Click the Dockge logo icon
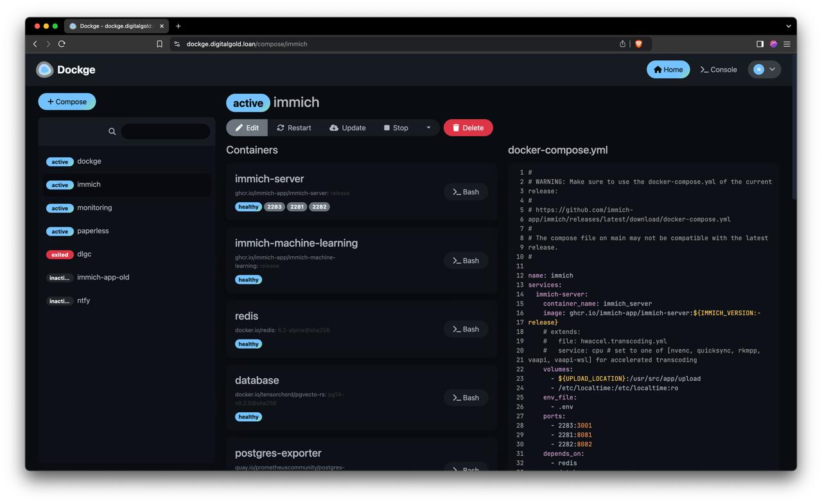Screen dimensions: 822x504 [x=44, y=69]
